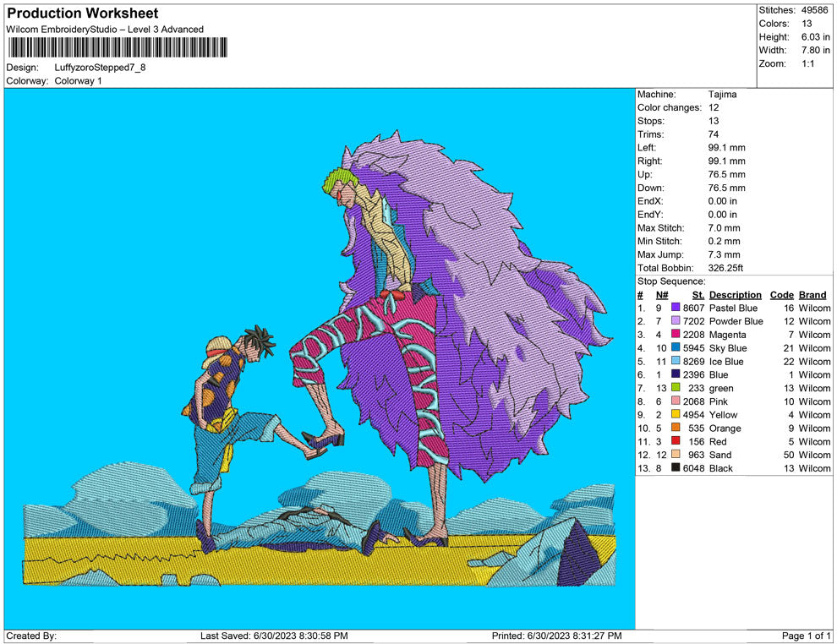The height and width of the screenshot is (644, 837).
Task: Pick the Yellow thread color swatch
Action: click(676, 415)
